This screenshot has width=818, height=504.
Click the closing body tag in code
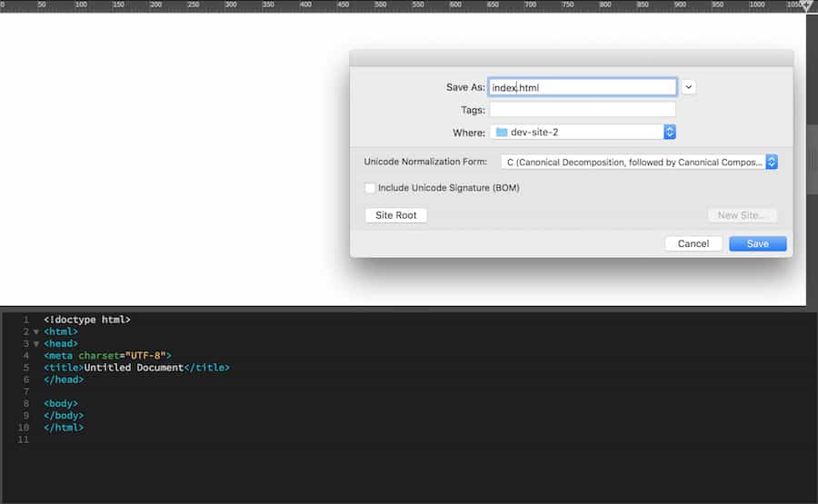click(63, 415)
